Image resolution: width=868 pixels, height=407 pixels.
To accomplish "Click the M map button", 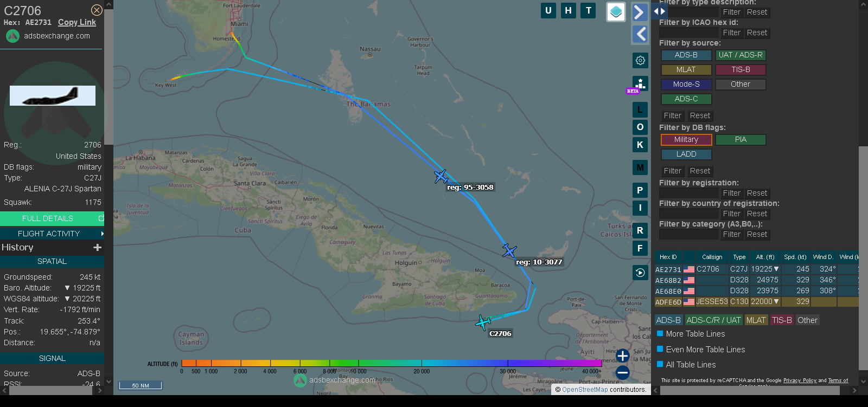I will (640, 167).
